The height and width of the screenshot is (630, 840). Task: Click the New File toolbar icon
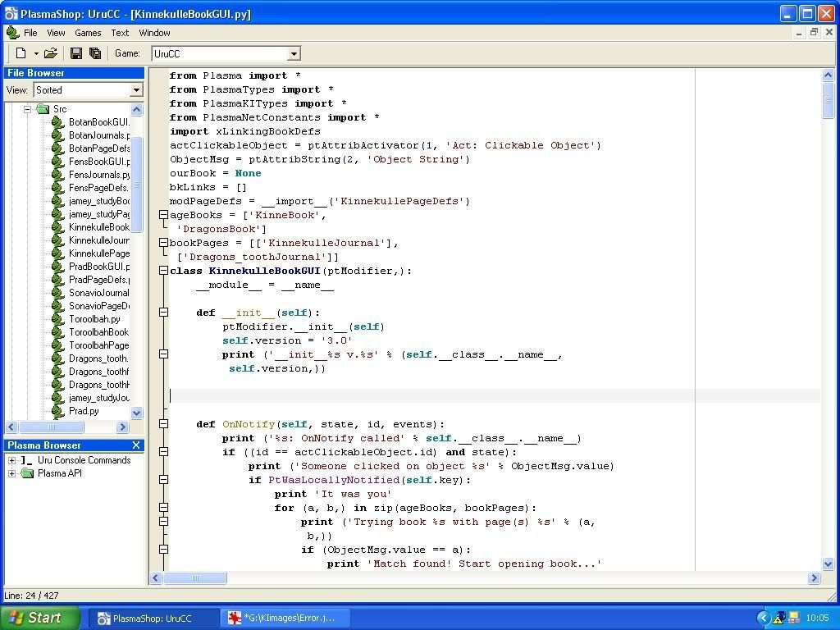(x=21, y=53)
